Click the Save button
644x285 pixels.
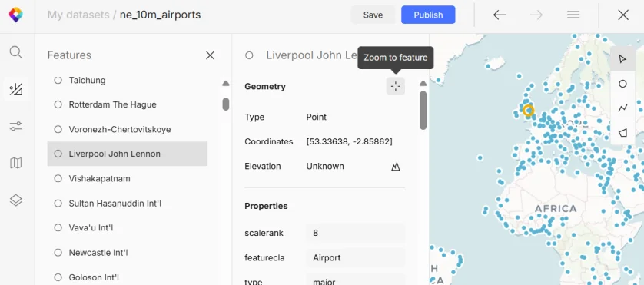[x=373, y=15]
